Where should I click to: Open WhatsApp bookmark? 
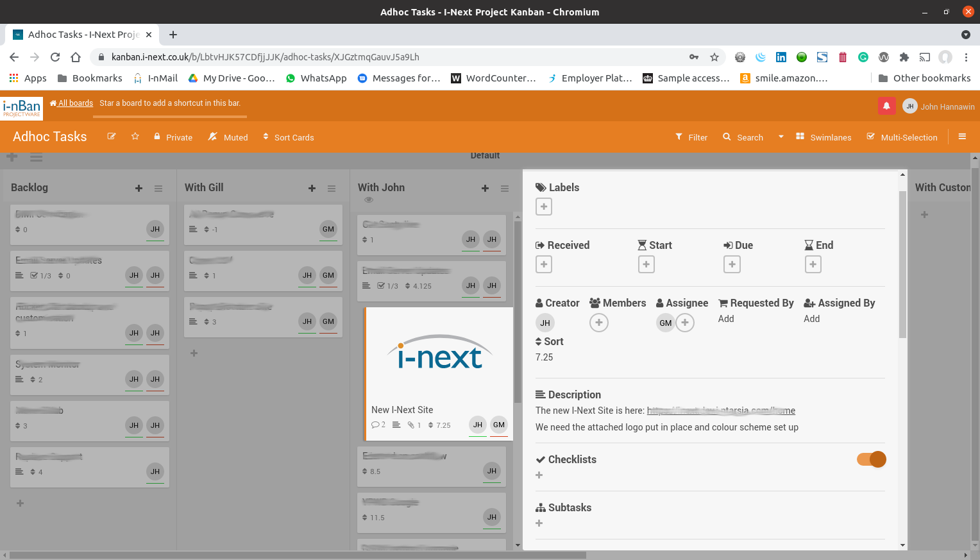pos(316,78)
